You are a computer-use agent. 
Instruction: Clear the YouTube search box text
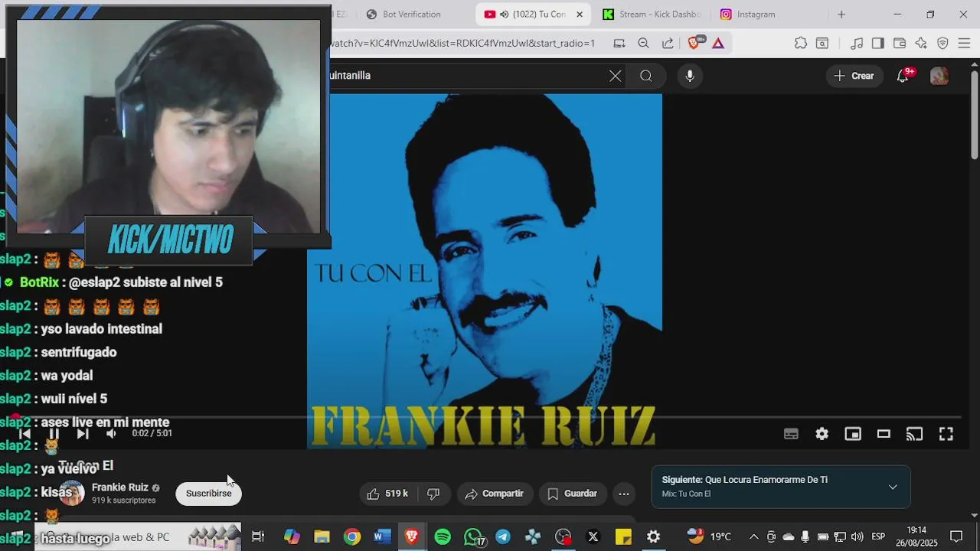tap(616, 76)
